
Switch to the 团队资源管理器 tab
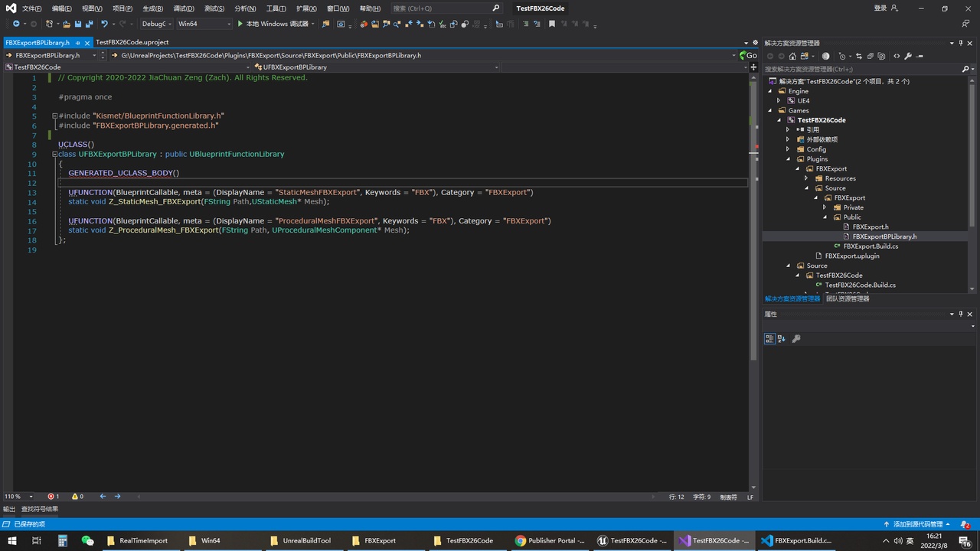(848, 298)
